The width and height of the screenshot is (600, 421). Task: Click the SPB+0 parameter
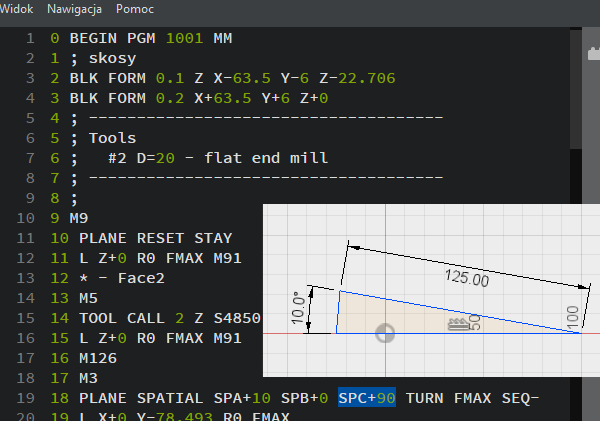pyautogui.click(x=305, y=398)
